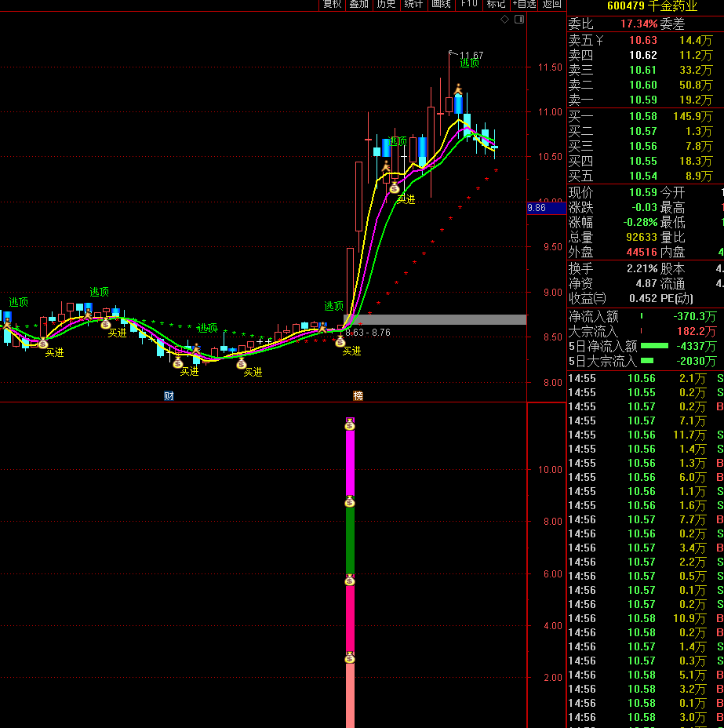Click the 涨幅 -0.28% value

point(640,222)
